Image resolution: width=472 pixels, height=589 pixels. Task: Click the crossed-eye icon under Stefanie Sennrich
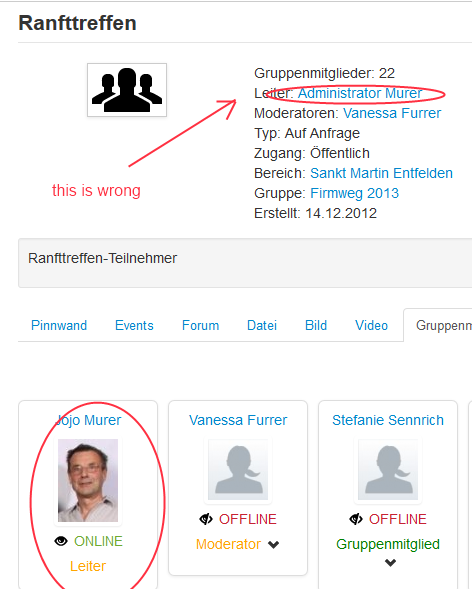click(356, 519)
